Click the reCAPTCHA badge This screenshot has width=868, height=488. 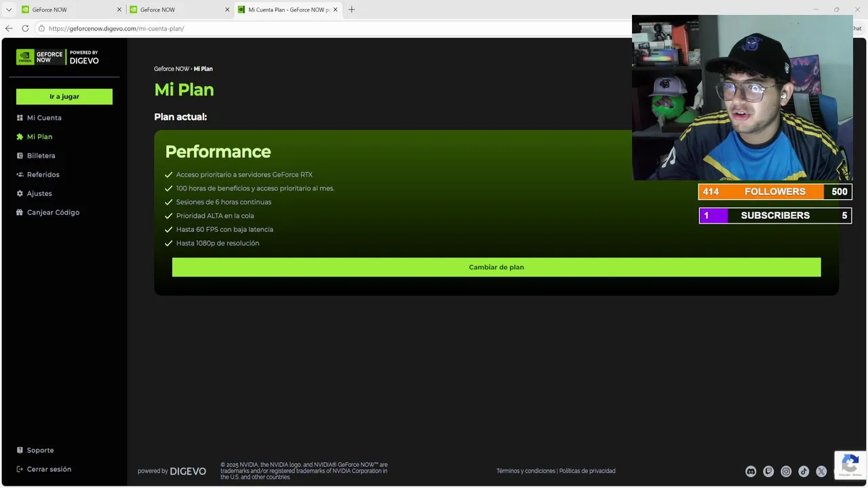(850, 465)
